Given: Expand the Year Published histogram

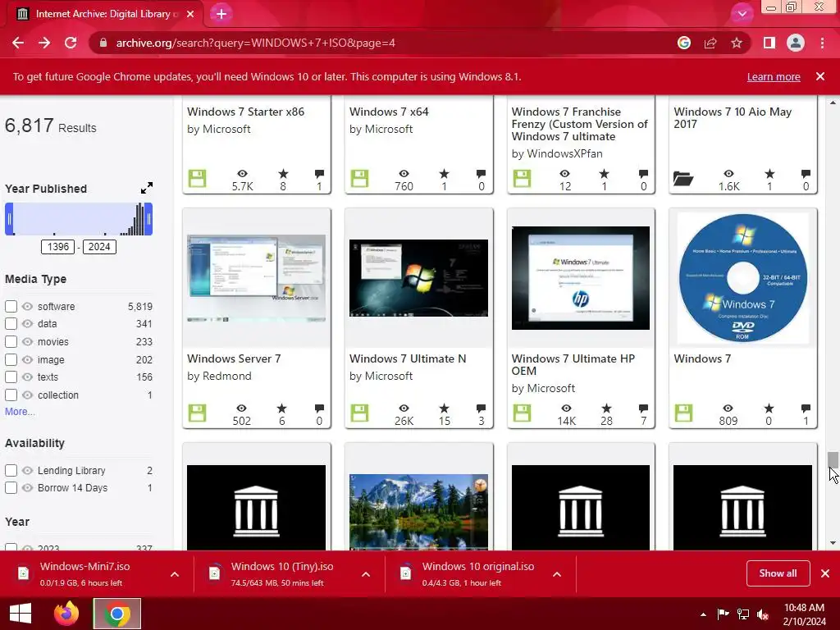Looking at the screenshot, I should coord(147,188).
